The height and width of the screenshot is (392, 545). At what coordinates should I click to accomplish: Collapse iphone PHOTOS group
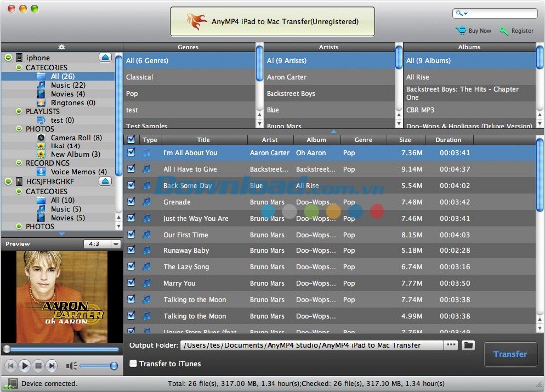click(19, 129)
